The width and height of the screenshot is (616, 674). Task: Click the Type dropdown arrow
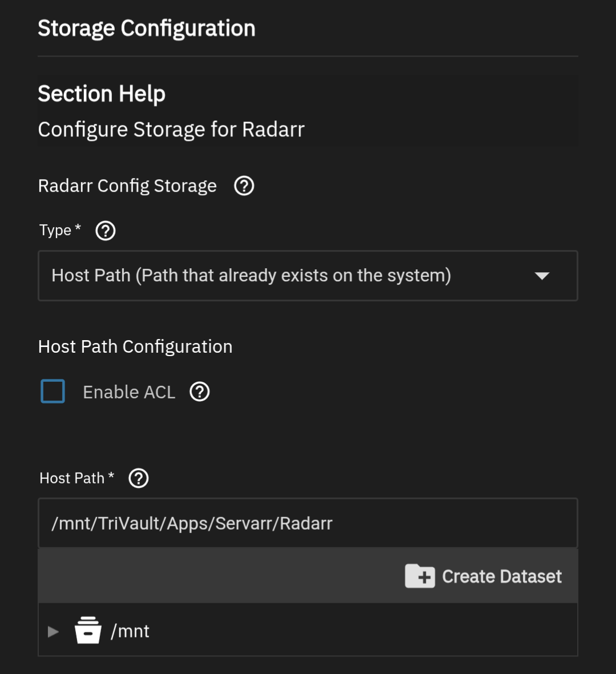pyautogui.click(x=542, y=276)
